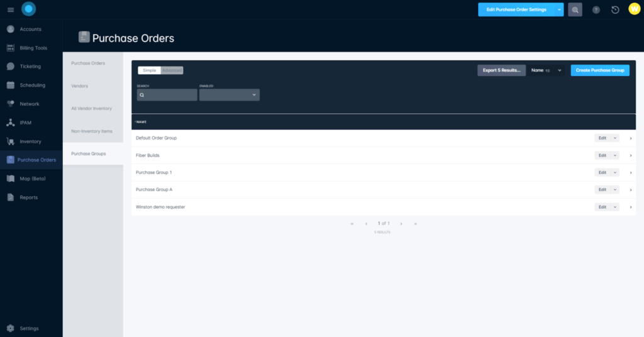Viewport: 644px width, 337px height.
Task: Click the Purchase Orders page header icon
Action: [x=84, y=37]
